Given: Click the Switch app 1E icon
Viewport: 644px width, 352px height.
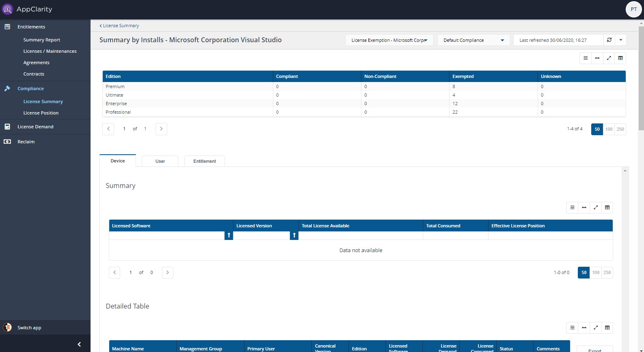Looking at the screenshot, I should [x=7, y=327].
